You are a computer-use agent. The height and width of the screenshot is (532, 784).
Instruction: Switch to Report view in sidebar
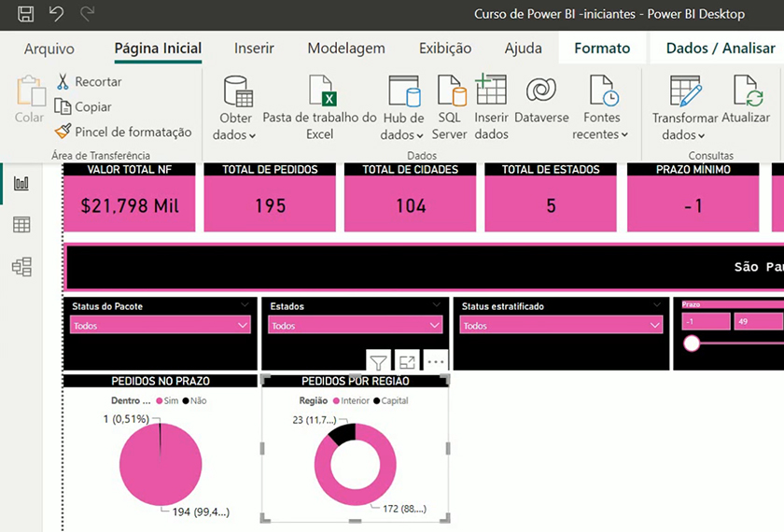21,183
